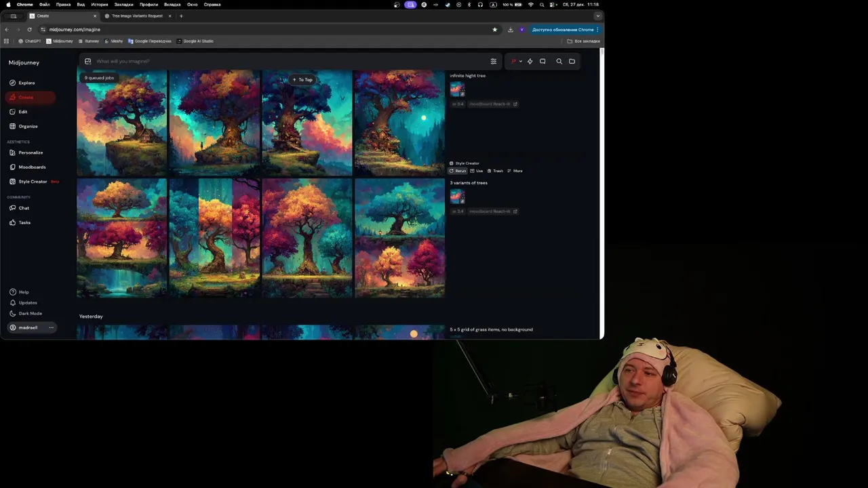Image resolution: width=868 pixels, height=488 pixels.
Task: Click the 'infinite hight tree' prompt text
Action: (x=468, y=76)
